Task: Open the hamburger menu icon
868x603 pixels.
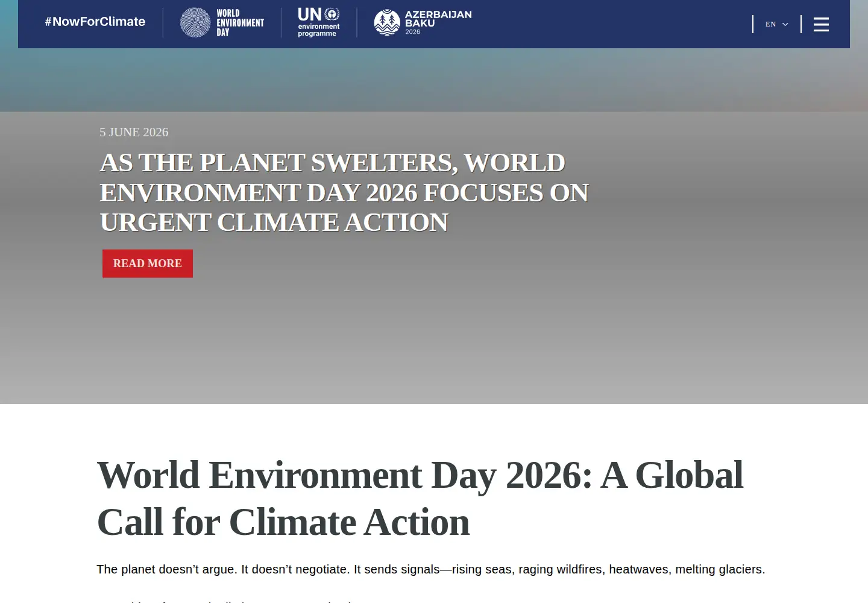Action: [821, 24]
